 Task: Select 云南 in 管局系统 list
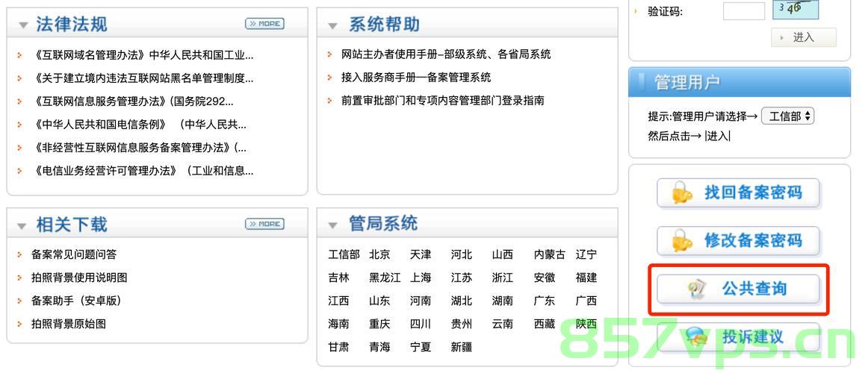(x=503, y=325)
